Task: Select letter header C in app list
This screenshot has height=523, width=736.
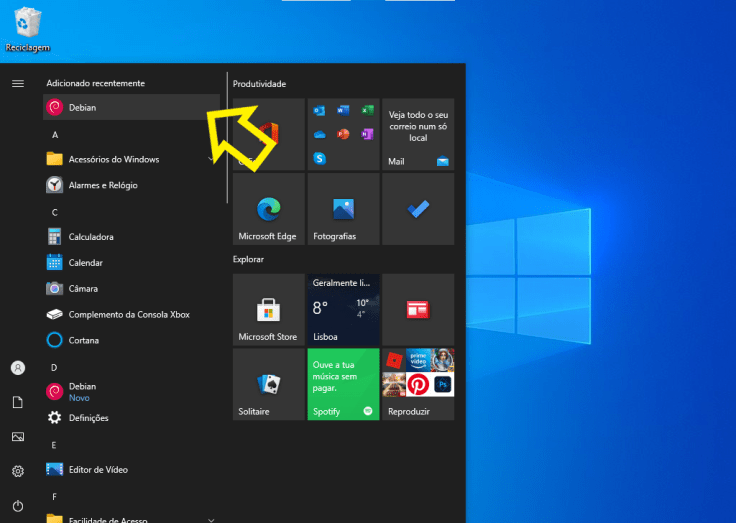Action: point(54,212)
